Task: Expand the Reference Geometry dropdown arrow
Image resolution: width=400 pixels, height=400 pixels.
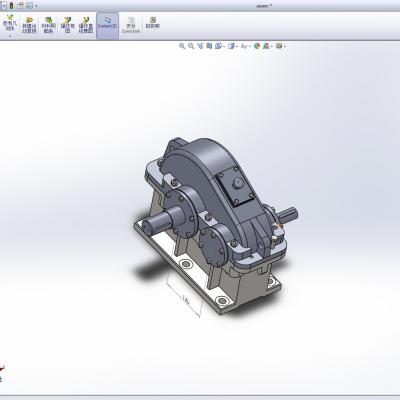Action: pyautogui.click(x=10, y=36)
